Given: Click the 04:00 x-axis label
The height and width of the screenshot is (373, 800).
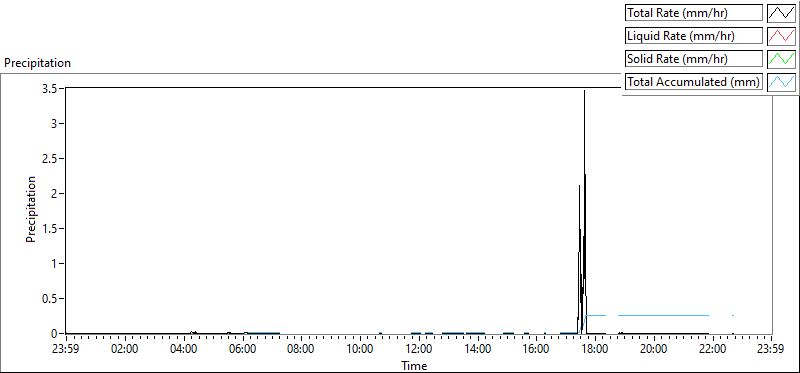Looking at the screenshot, I should click(184, 350).
